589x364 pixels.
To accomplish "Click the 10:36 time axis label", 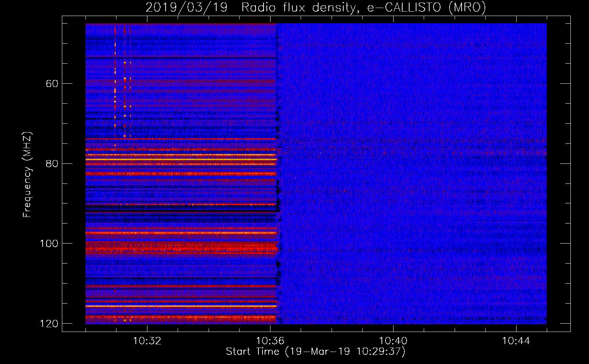I will point(270,341).
